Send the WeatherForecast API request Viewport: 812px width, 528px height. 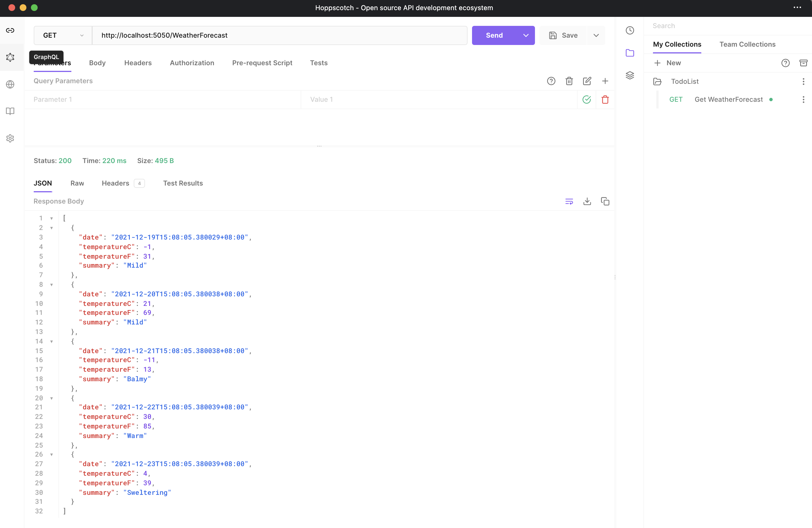coord(494,35)
